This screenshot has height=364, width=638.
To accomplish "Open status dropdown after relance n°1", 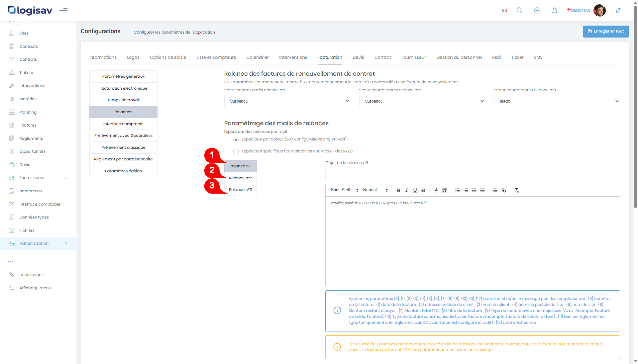I will point(287,101).
